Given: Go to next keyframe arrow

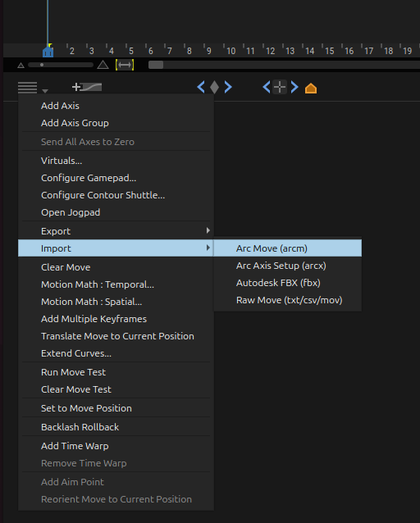Looking at the screenshot, I should coord(228,87).
